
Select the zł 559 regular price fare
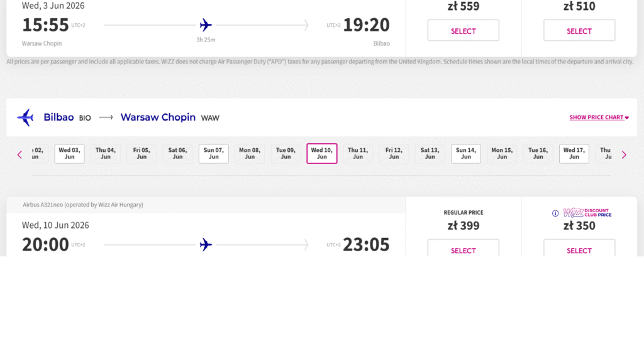click(x=464, y=31)
